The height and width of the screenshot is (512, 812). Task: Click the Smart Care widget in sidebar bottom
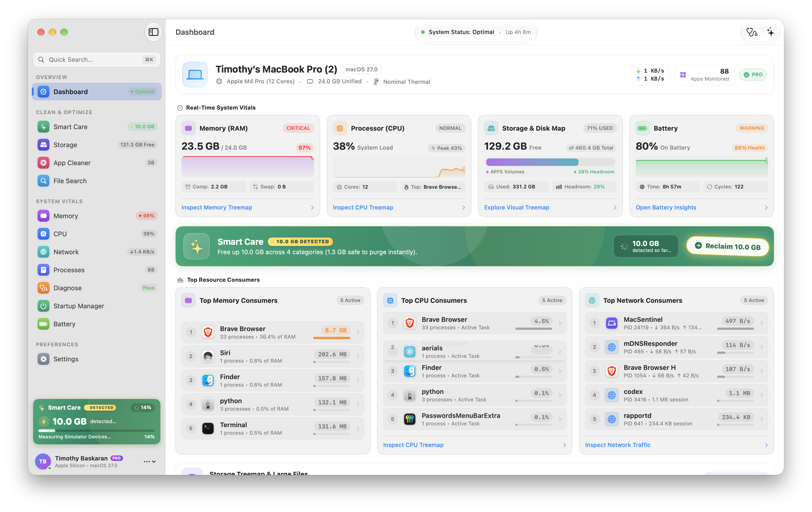[x=97, y=422]
